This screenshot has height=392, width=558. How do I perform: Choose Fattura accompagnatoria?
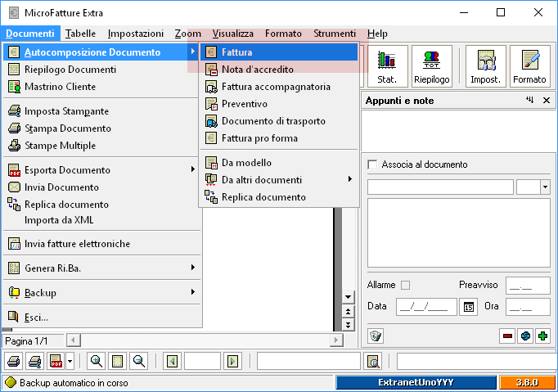click(279, 87)
